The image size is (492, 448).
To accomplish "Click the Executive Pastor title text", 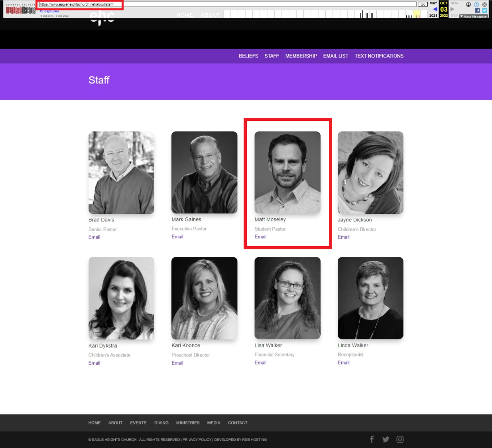I will (x=189, y=229).
